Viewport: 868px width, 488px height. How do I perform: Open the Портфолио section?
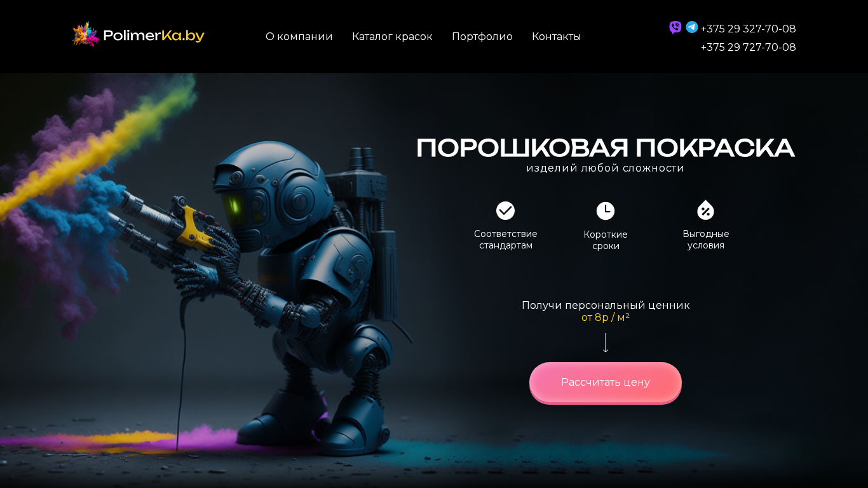click(x=482, y=37)
